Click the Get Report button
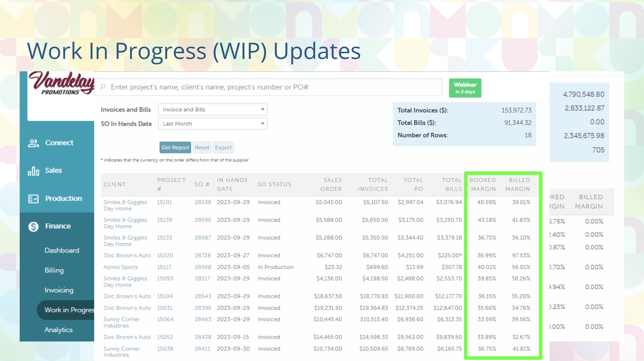Viewport: 644px width, 361px height. tap(175, 147)
